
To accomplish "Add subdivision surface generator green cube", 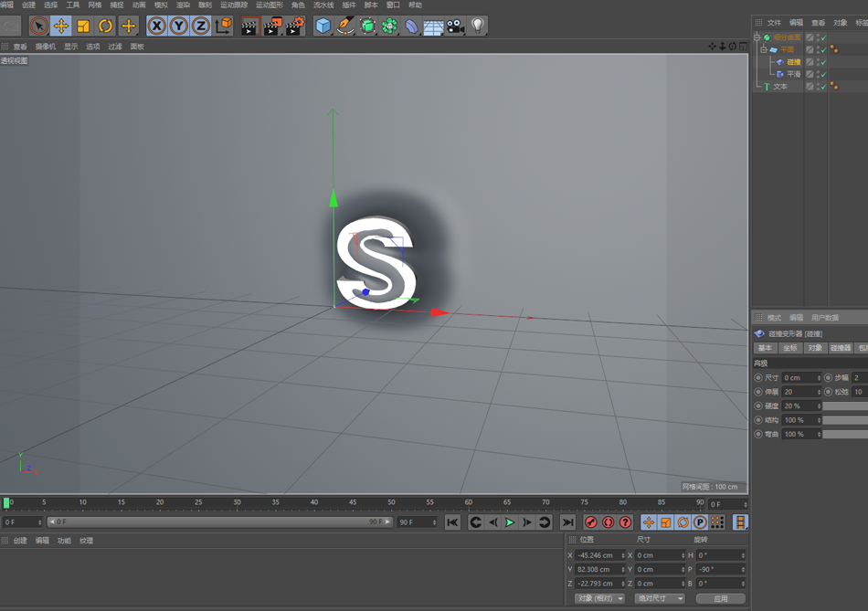I will pyautogui.click(x=367, y=26).
